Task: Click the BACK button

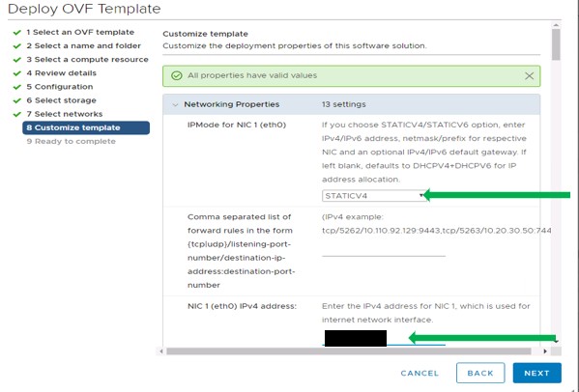Action: [x=480, y=373]
